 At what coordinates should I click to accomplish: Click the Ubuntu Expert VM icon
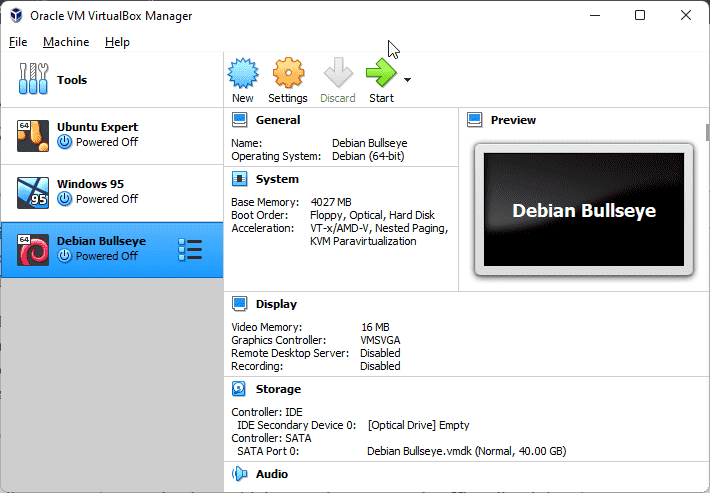click(x=33, y=135)
